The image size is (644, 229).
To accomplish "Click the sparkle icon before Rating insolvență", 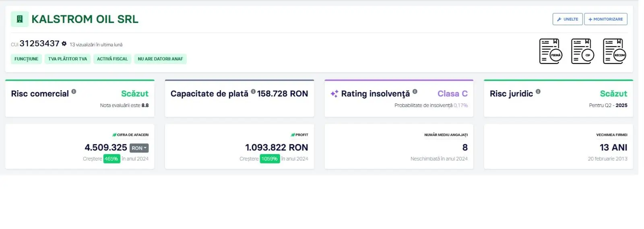I will pyautogui.click(x=334, y=94).
